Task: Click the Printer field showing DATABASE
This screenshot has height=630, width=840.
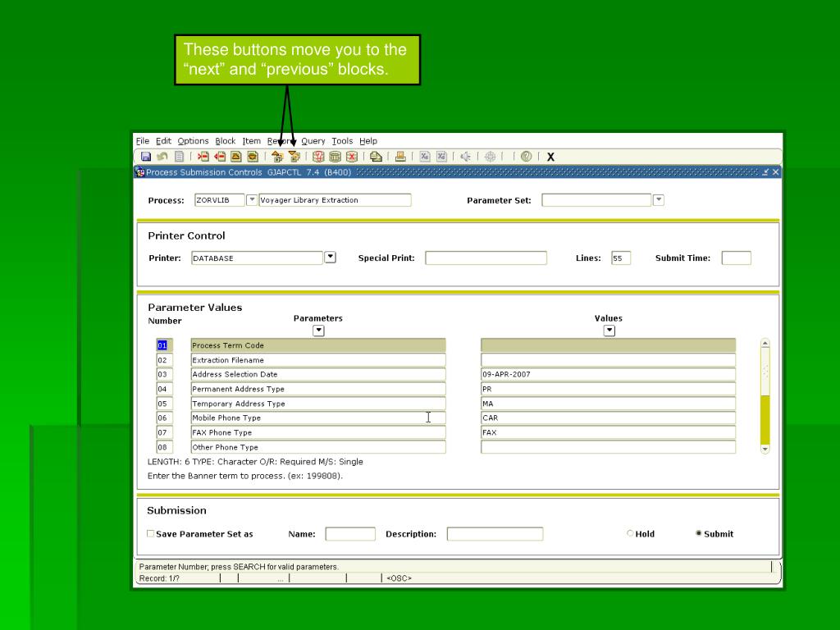Action: point(257,258)
